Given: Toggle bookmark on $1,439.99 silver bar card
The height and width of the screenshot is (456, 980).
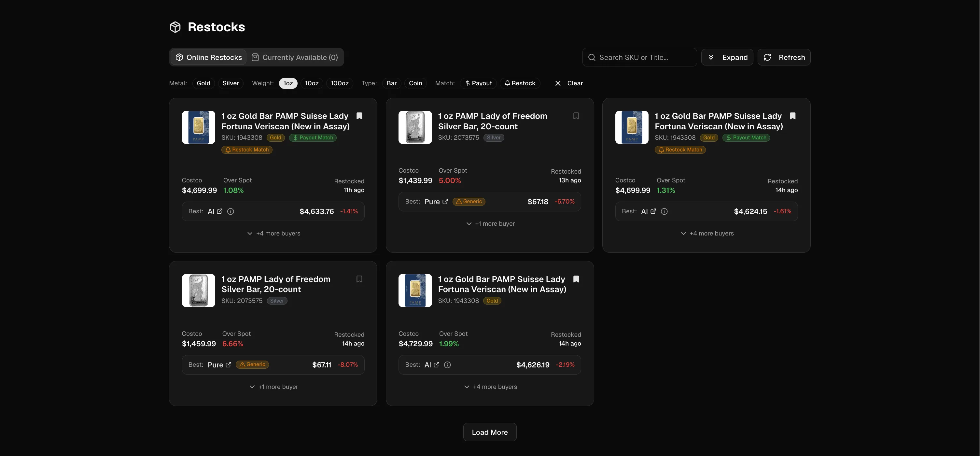Looking at the screenshot, I should [576, 116].
